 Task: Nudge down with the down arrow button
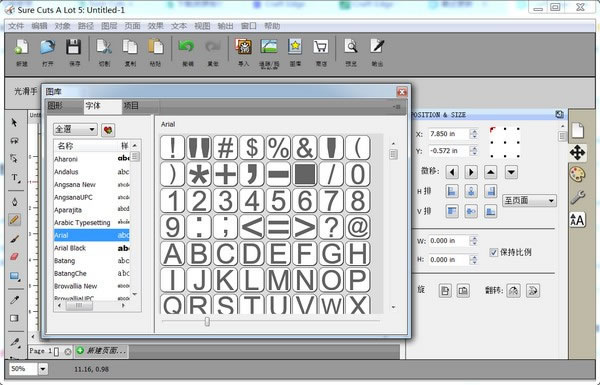tap(511, 172)
